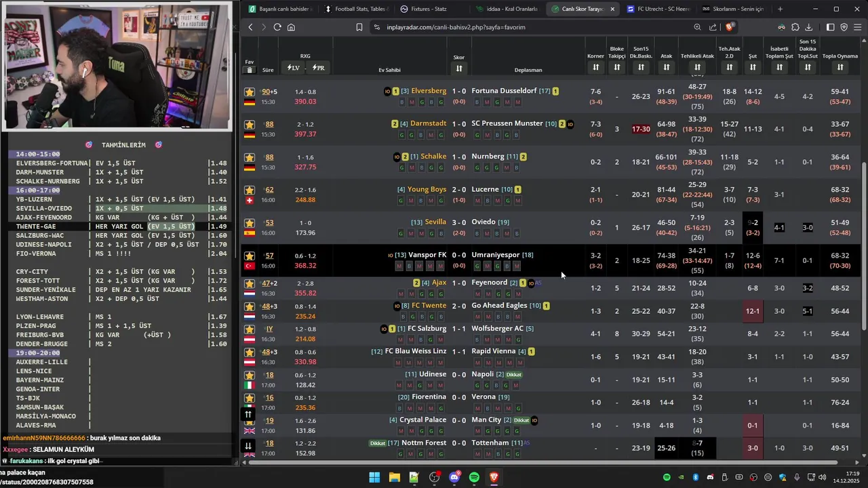Open the zoom magnifier icon in address bar
This screenshot has height=488, width=868.
(697, 27)
